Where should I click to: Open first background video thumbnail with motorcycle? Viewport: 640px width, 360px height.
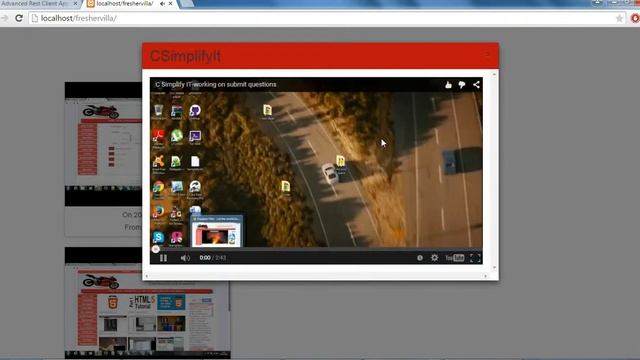coord(104,144)
